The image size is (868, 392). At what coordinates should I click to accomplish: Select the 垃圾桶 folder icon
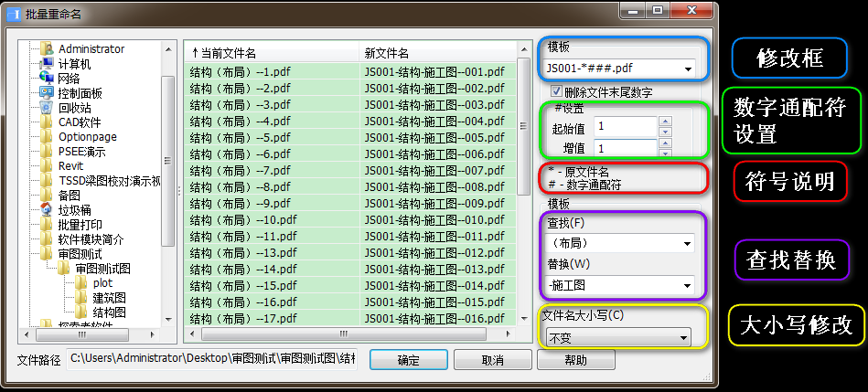(48, 210)
